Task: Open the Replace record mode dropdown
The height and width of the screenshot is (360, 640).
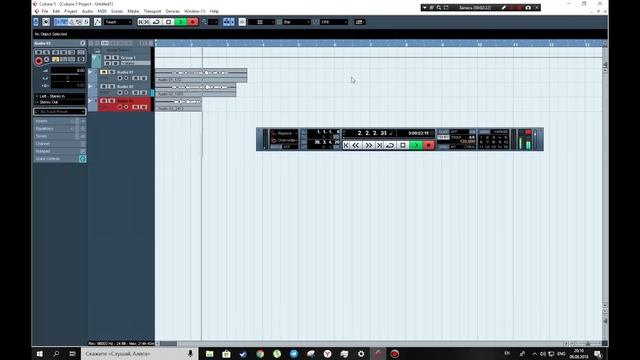Action: [x=284, y=133]
